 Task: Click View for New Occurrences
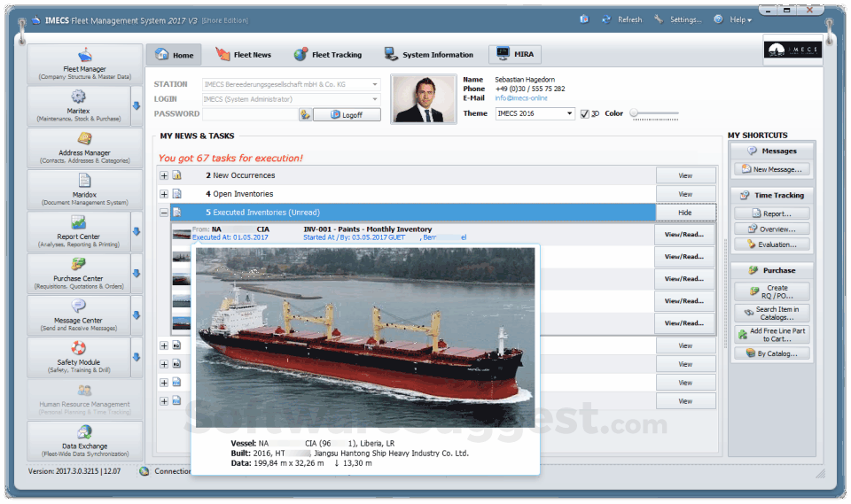[685, 175]
